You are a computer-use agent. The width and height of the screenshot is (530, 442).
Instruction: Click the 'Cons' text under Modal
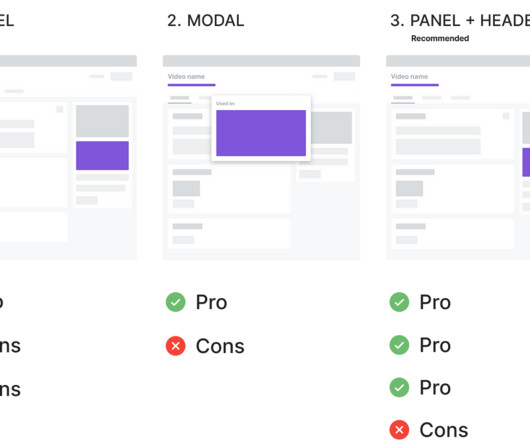tap(220, 346)
